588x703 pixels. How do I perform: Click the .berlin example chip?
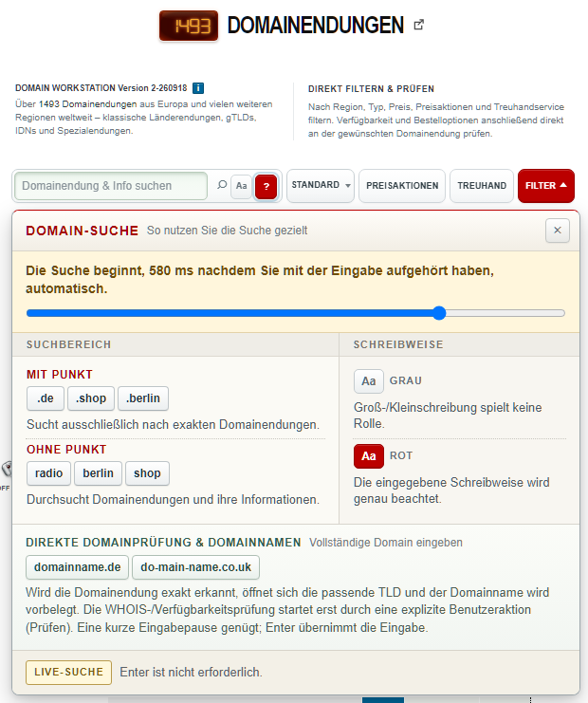(143, 398)
